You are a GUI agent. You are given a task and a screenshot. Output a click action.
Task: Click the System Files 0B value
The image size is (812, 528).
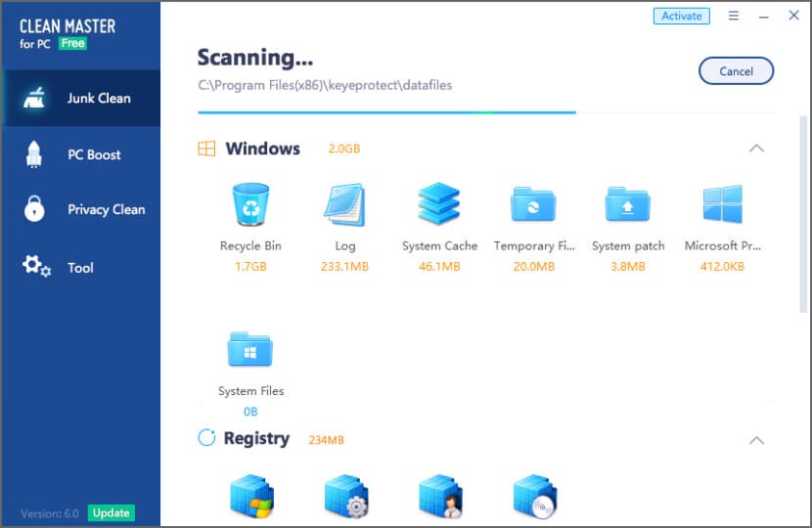pos(250,412)
